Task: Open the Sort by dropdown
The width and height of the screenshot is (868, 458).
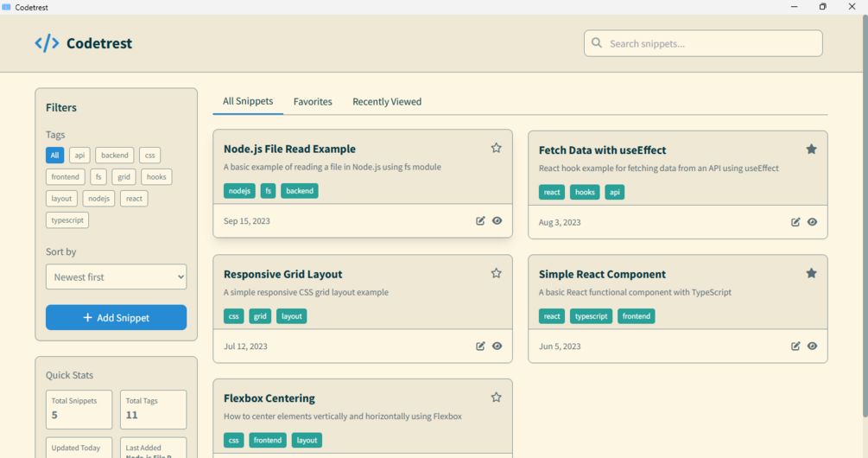Action: (116, 277)
